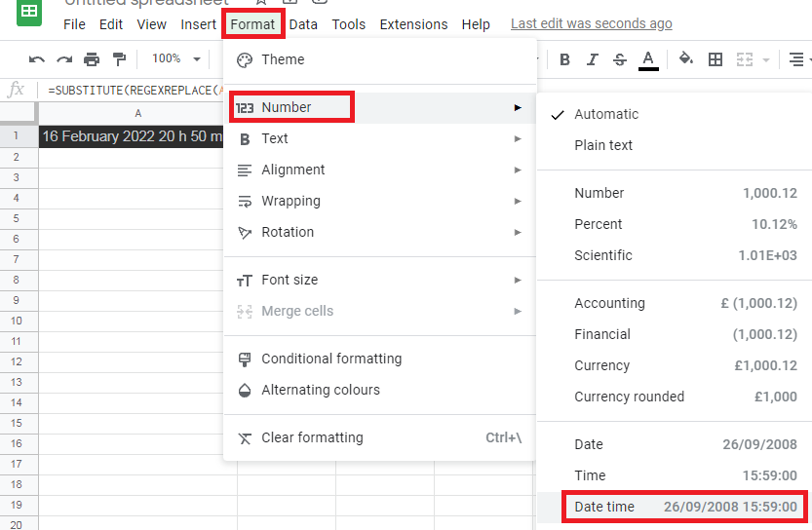
Task: Open the File menu
Action: (x=74, y=24)
